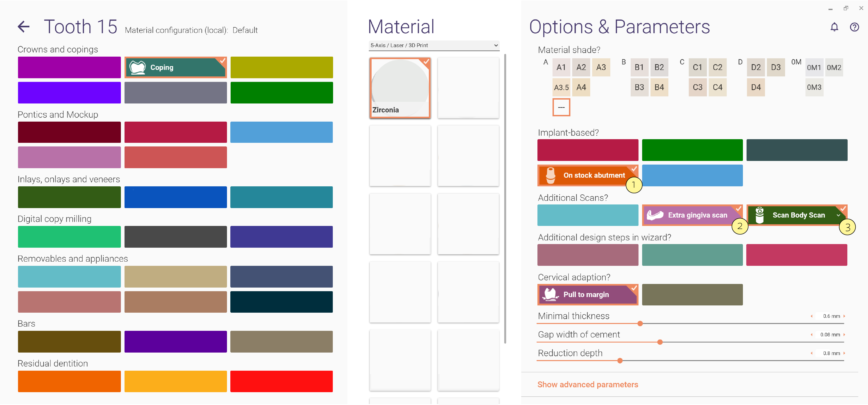Go back using the arrow beside Tooth 15
This screenshot has height=405, width=868.
click(23, 26)
